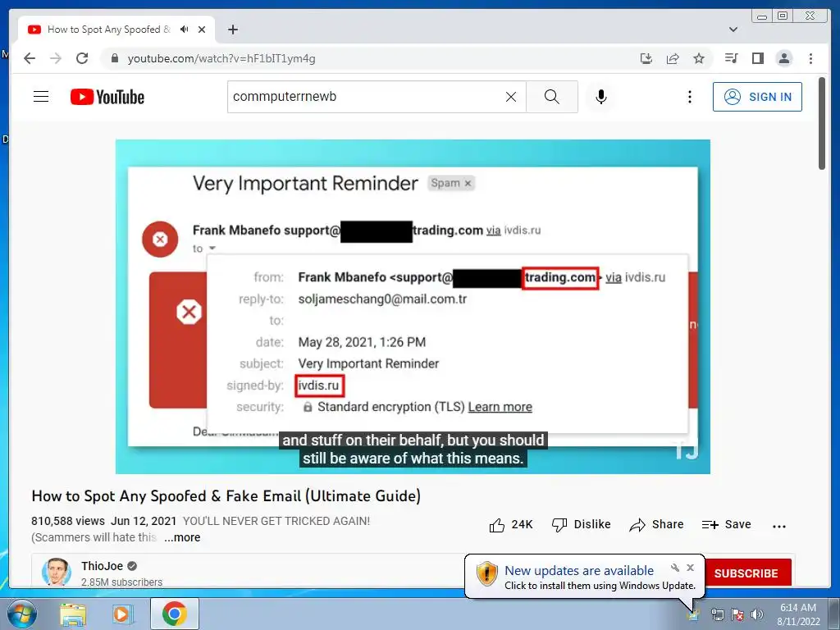Open the media control icon in Chrome toolbar
This screenshot has height=630, width=840.
731,58
